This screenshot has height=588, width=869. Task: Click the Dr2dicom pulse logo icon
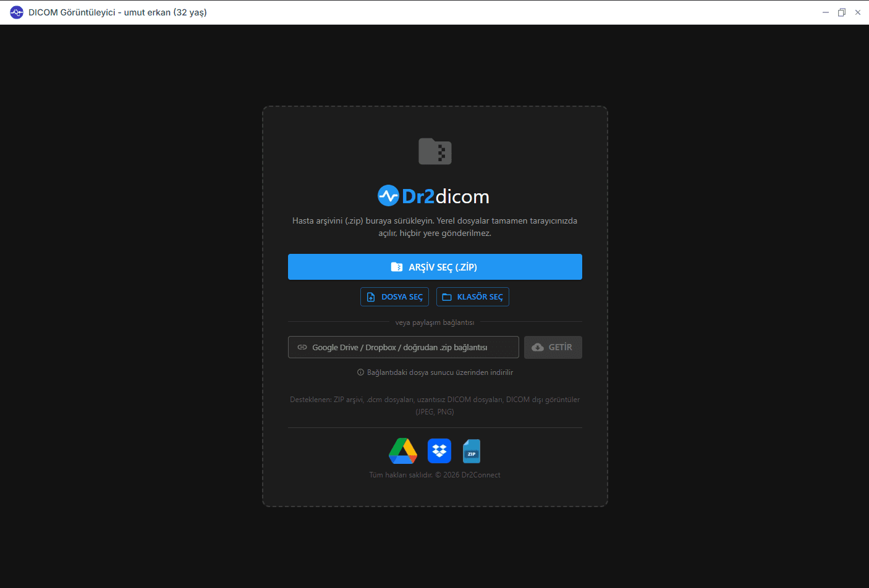pyautogui.click(x=388, y=196)
